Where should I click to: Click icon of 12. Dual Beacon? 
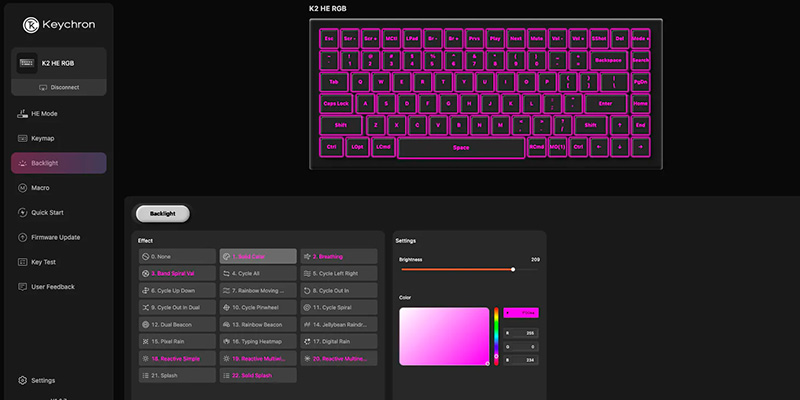(145, 324)
